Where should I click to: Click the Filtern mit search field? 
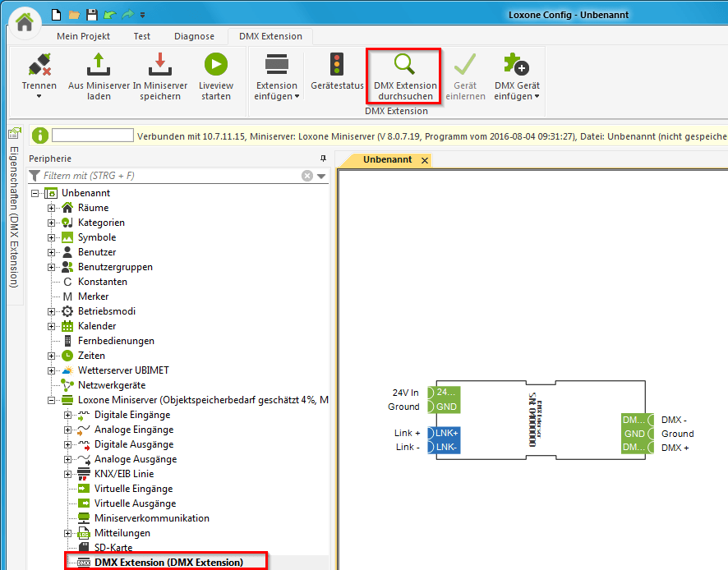(x=168, y=176)
